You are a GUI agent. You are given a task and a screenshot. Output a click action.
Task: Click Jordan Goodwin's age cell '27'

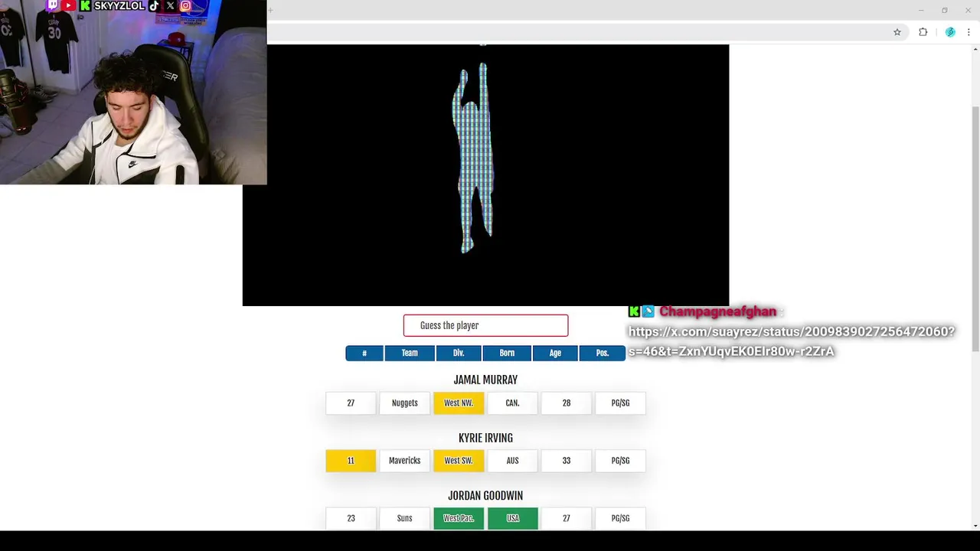coord(567,518)
